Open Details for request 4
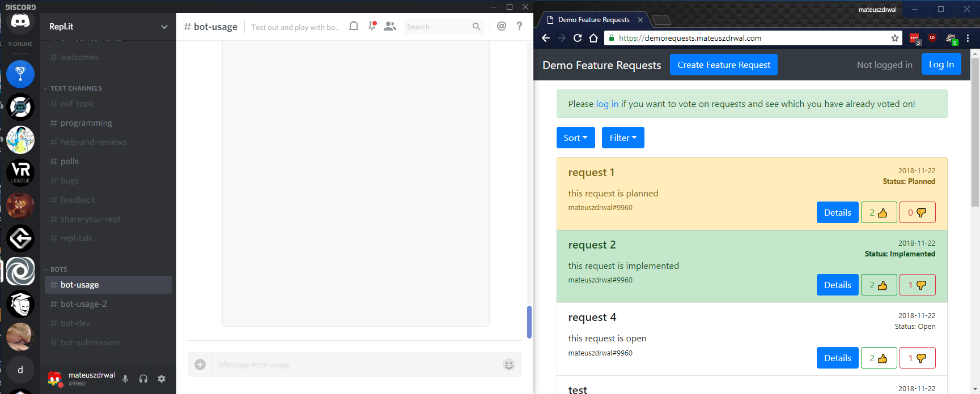The height and width of the screenshot is (394, 980). tap(838, 358)
